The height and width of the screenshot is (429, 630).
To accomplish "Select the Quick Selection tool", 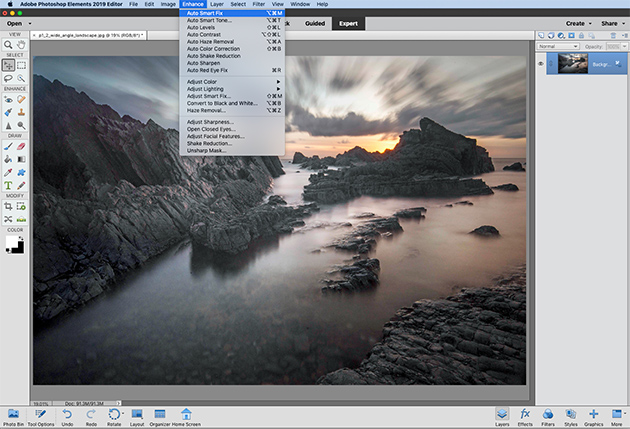I will click(x=21, y=78).
